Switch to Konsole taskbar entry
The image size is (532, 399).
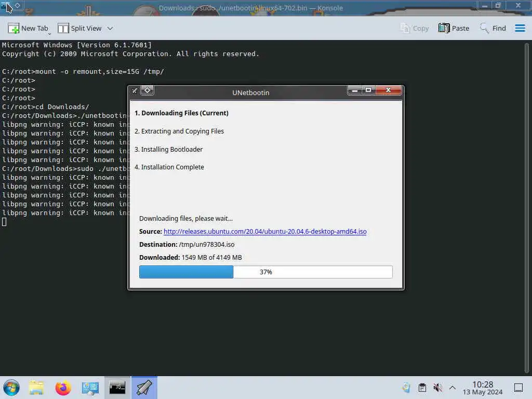point(117,388)
